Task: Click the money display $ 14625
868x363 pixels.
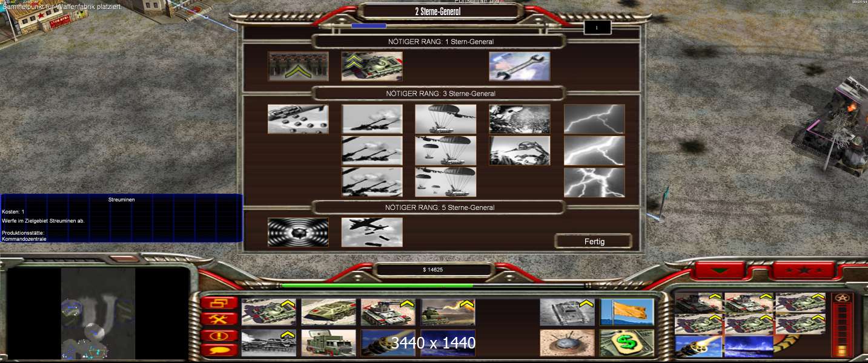Action: (x=433, y=270)
